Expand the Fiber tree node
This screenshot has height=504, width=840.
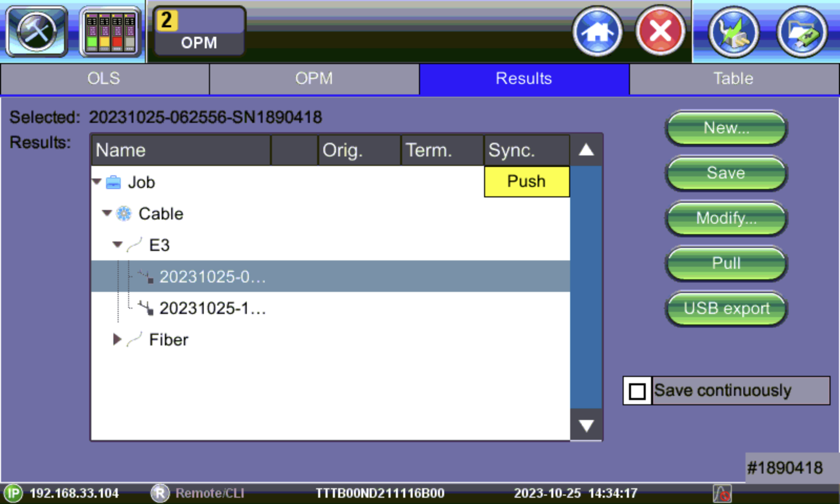click(x=117, y=340)
